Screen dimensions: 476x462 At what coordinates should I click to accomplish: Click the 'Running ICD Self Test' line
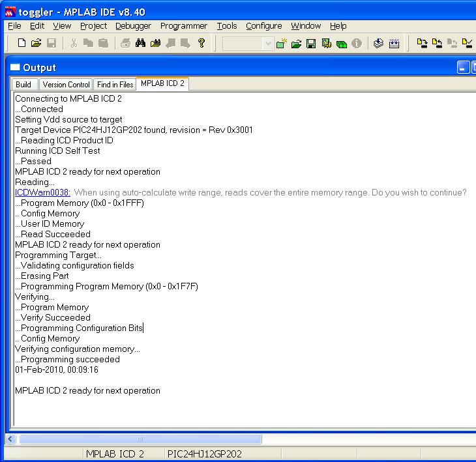point(57,151)
